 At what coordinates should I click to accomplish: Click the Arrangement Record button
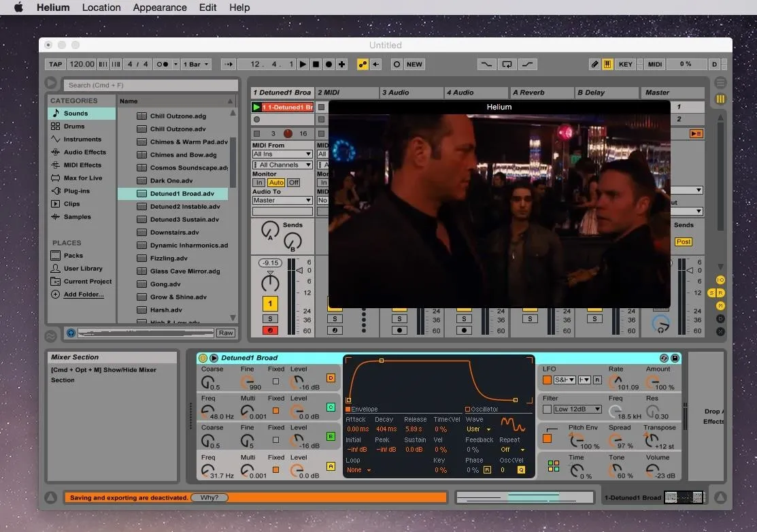click(329, 64)
